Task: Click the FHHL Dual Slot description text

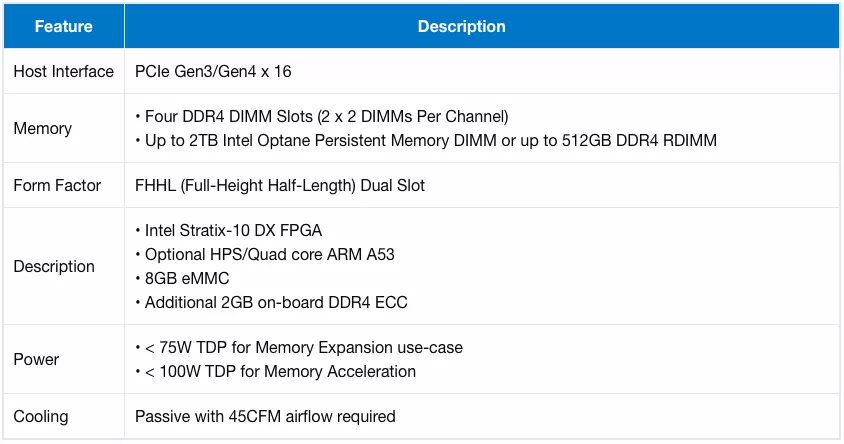Action: [x=280, y=186]
